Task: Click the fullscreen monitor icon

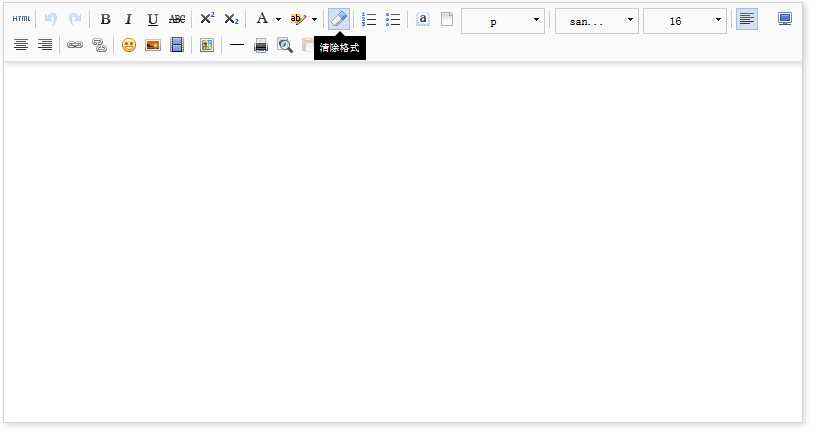Action: click(x=784, y=19)
